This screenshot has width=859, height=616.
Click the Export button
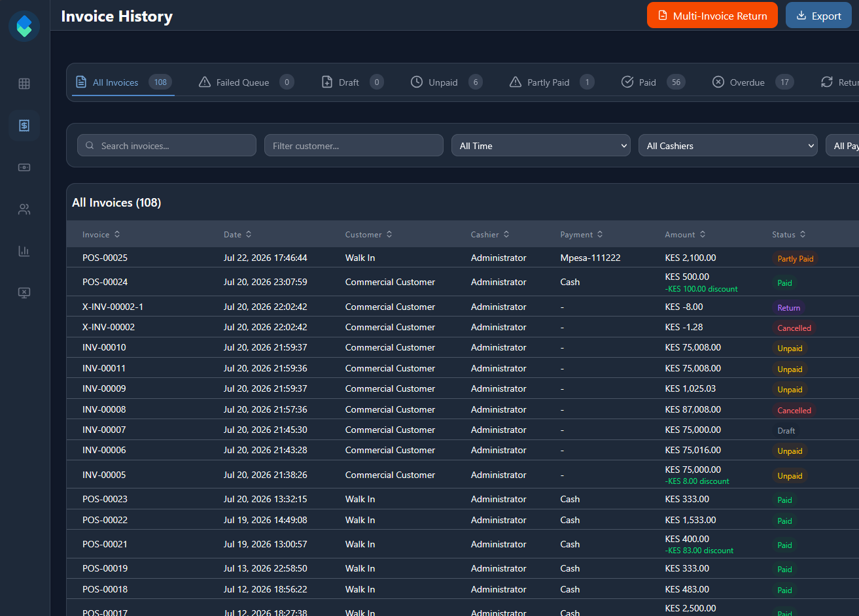(x=818, y=15)
